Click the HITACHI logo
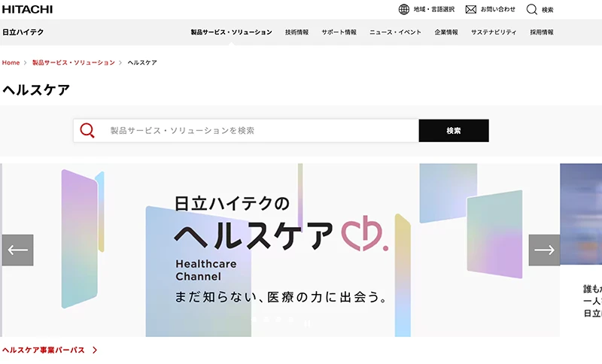 click(x=27, y=9)
